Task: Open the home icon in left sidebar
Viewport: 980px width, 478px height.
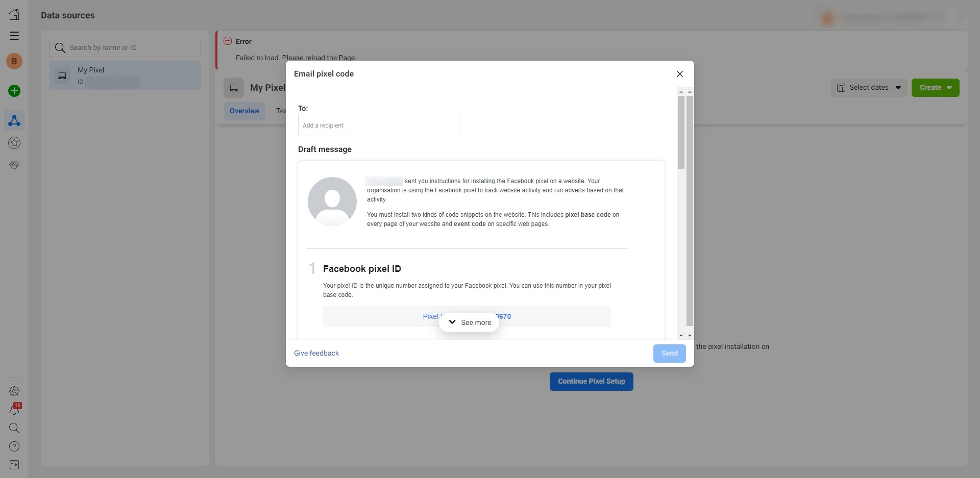Action: click(14, 14)
